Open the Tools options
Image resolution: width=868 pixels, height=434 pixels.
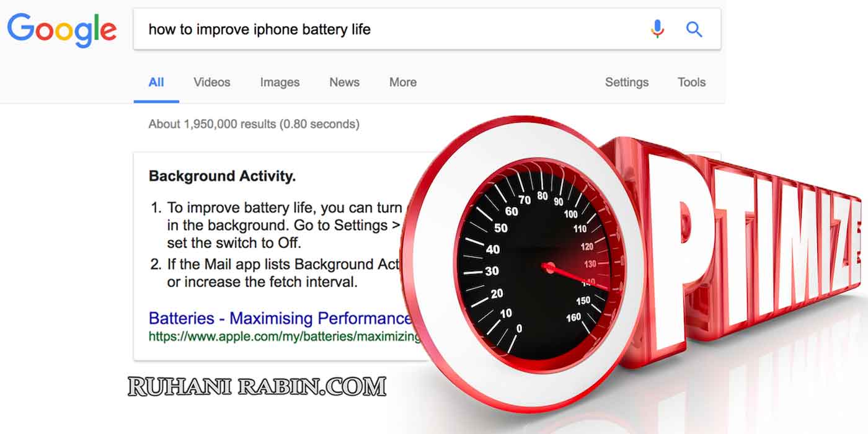click(691, 82)
